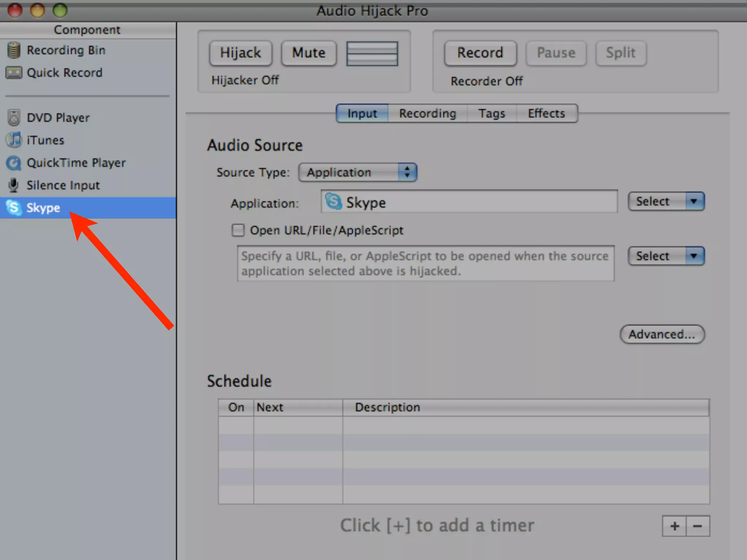Switch to the Tags tab
This screenshot has width=747, height=560.
click(492, 113)
